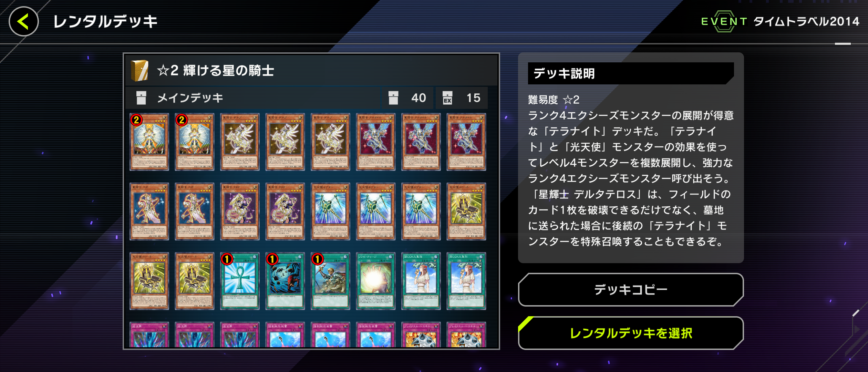Viewport: 868px width, 372px height.
Task: Click the golden deck box icon
Action: 139,70
